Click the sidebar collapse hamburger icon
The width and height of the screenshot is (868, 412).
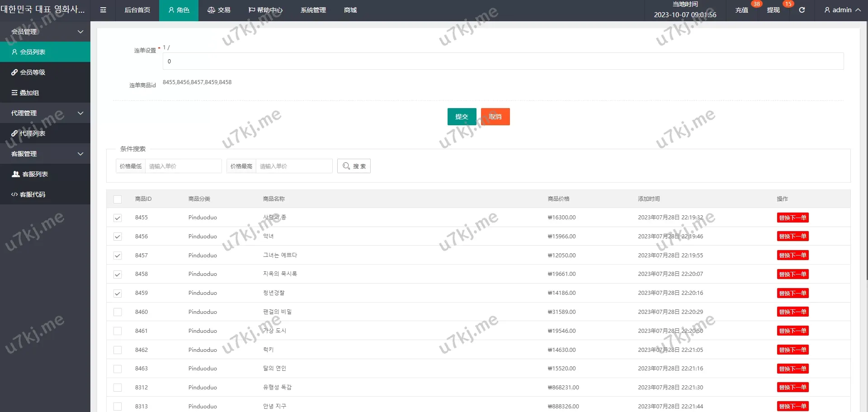[x=103, y=10]
